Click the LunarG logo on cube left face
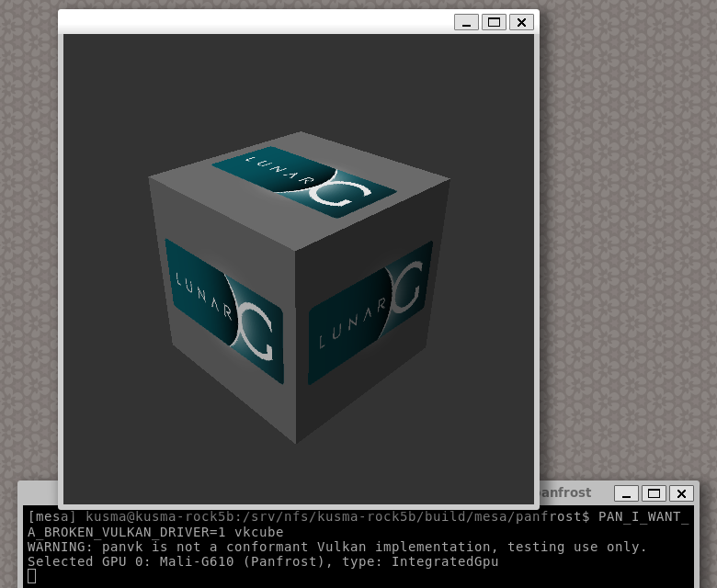The height and width of the screenshot is (588, 717). tap(224, 311)
